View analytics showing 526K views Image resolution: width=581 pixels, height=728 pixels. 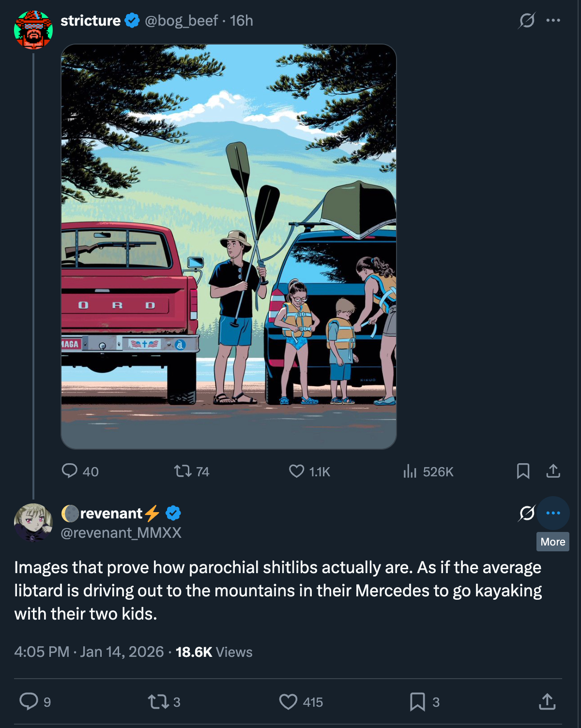[x=410, y=471]
